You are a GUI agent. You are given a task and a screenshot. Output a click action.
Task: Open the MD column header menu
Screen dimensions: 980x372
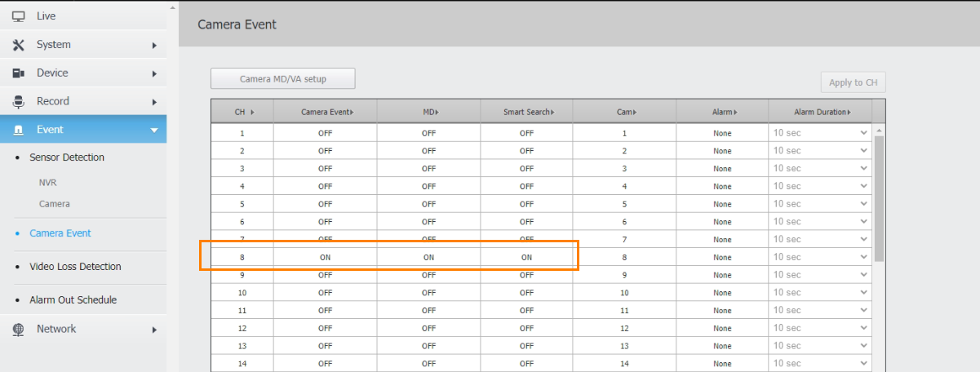point(430,112)
